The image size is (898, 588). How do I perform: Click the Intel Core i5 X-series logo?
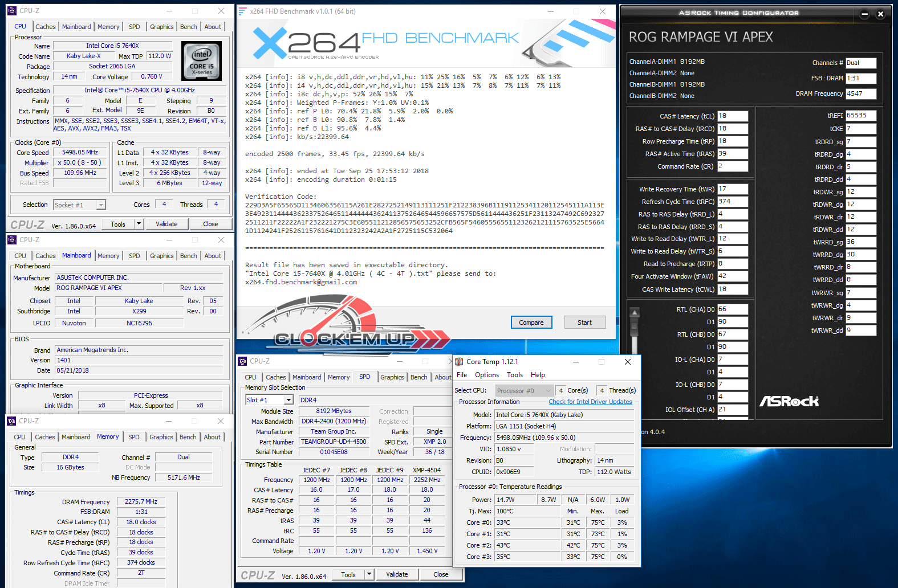(201, 61)
